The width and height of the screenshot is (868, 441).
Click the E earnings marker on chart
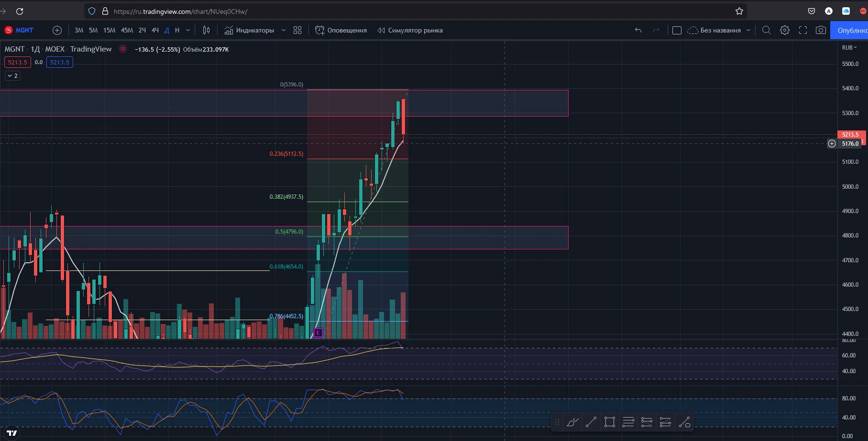(318, 333)
